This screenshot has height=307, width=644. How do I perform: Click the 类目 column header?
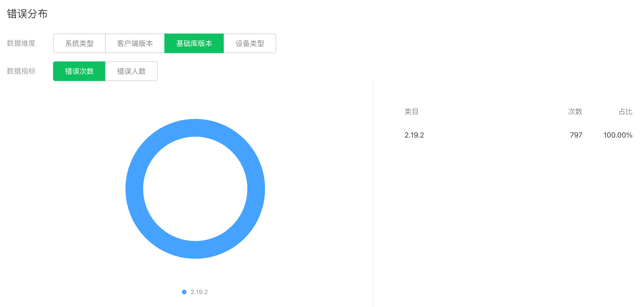411,112
